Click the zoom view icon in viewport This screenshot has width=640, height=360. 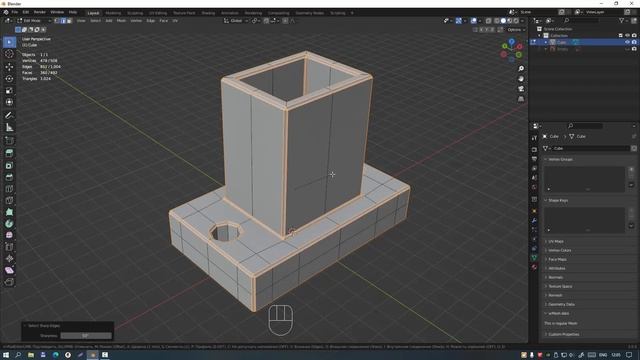[x=521, y=69]
